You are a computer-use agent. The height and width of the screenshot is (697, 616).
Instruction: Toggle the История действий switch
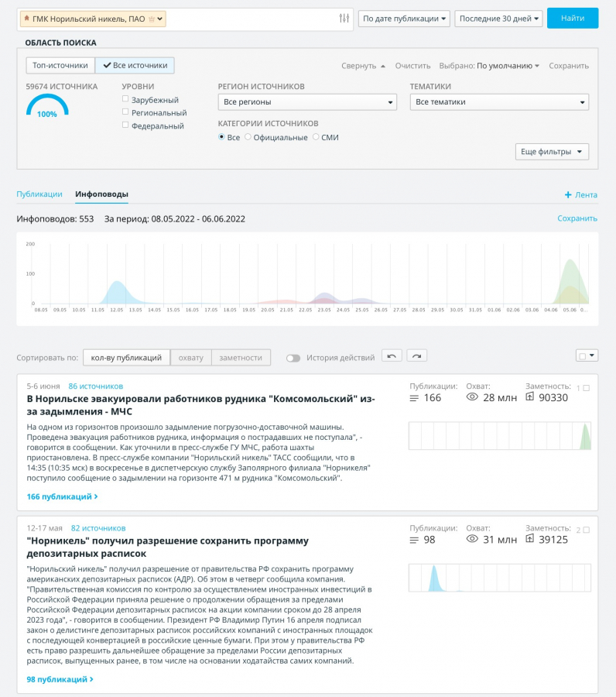293,358
